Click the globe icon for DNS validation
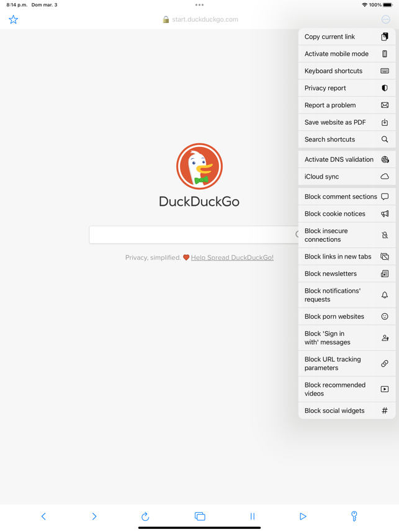 (x=385, y=159)
